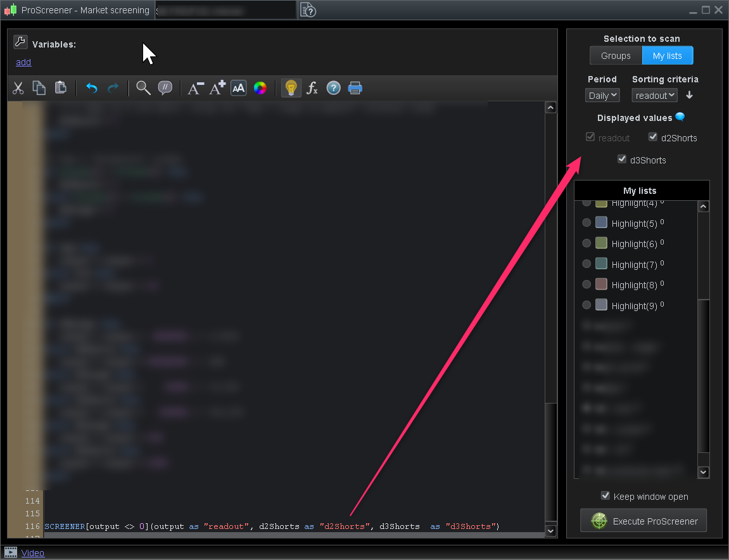Click the "readout" string in code
The image size is (729, 560).
coord(226,526)
